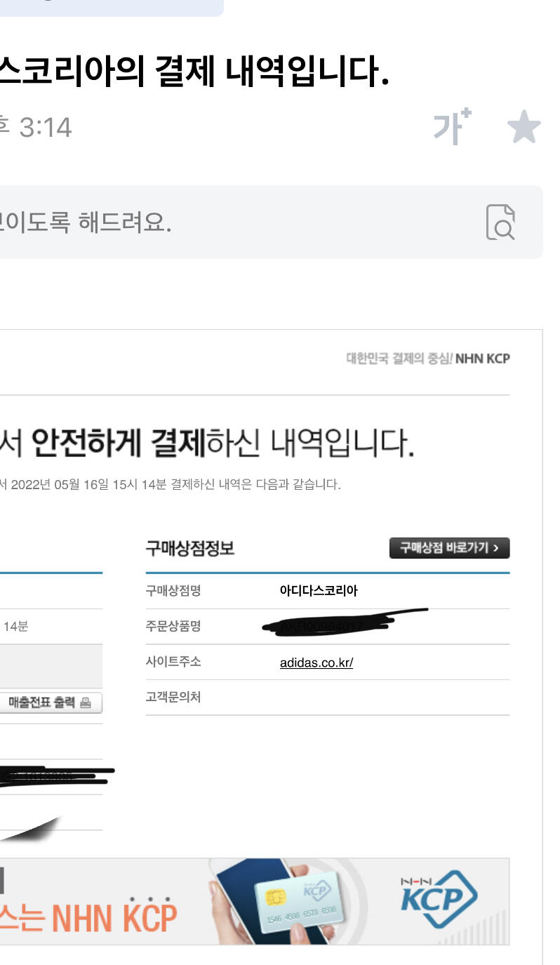Viewport: 560px width, 965px height.
Task: Tap the 2022년 05월 16일 payment date line
Action: (x=171, y=484)
